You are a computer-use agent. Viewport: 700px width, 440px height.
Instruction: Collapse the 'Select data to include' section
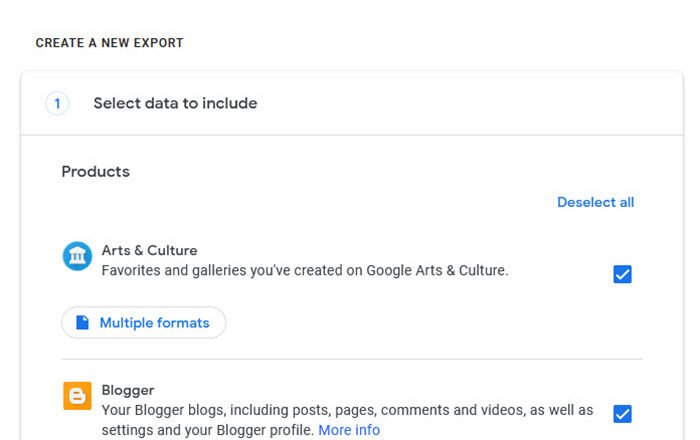click(175, 103)
